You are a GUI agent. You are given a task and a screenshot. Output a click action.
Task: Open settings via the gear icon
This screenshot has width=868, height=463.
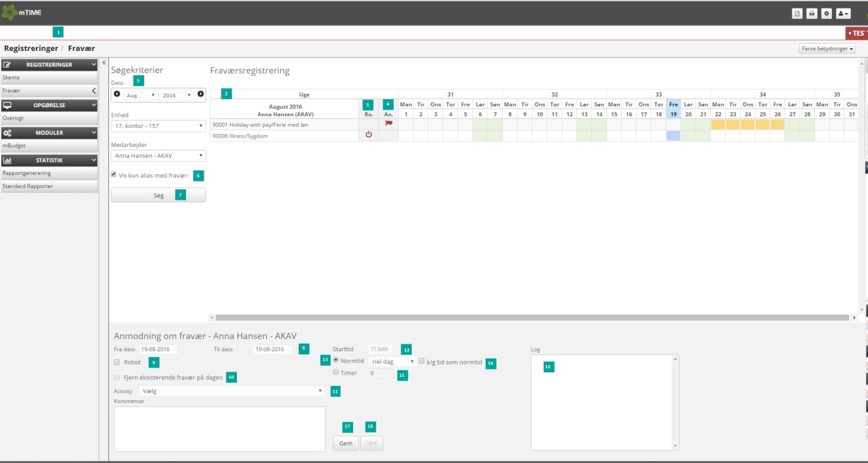tap(826, 14)
